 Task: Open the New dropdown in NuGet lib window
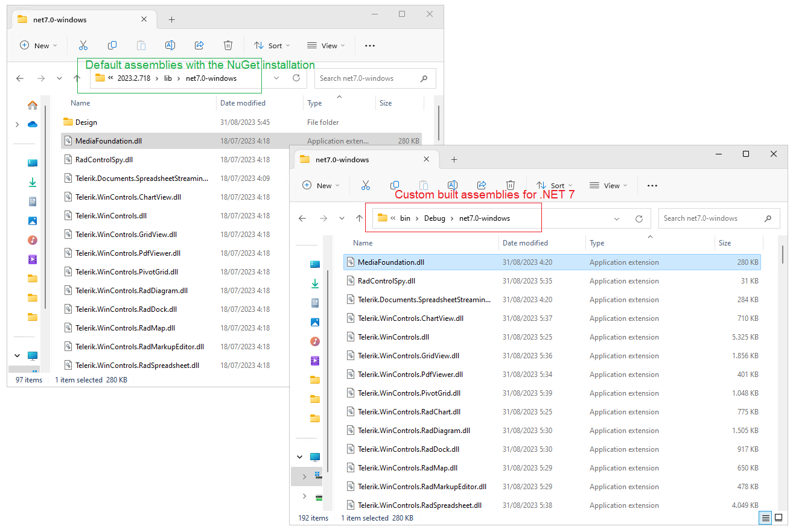[39, 45]
